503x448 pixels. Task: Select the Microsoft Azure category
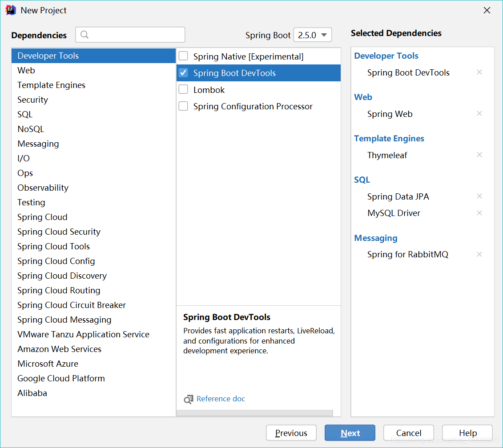click(94, 364)
